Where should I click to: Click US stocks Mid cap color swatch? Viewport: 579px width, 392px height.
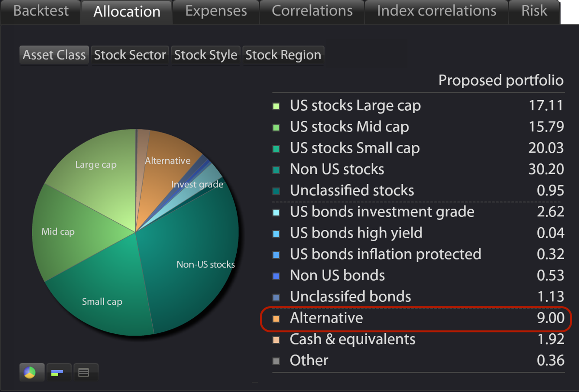pyautogui.click(x=276, y=127)
